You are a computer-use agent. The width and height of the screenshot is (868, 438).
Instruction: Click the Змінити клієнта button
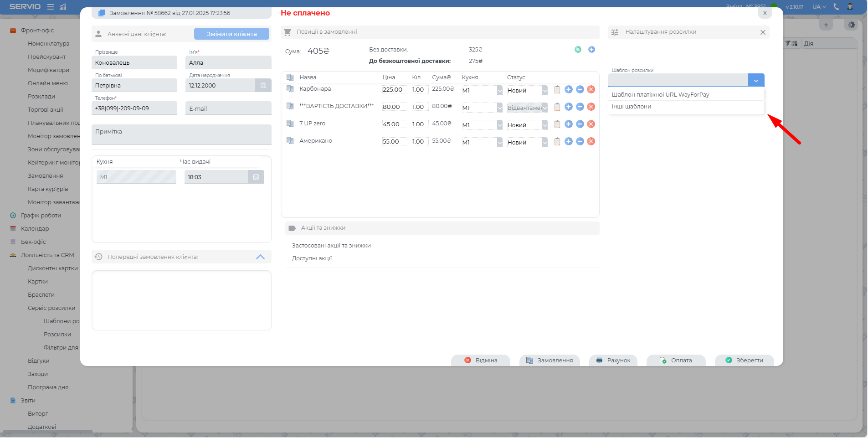(231, 34)
